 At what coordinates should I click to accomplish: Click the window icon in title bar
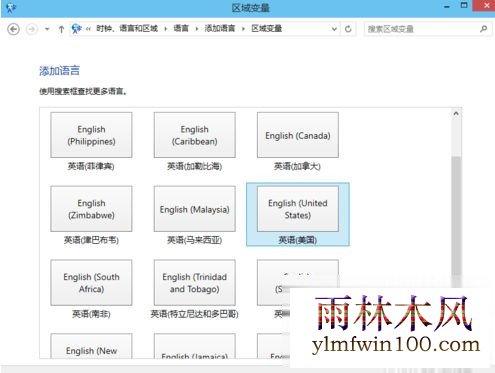click(11, 7)
